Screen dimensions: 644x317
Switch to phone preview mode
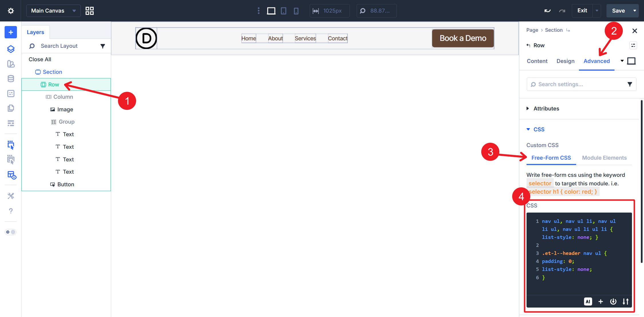click(x=296, y=11)
